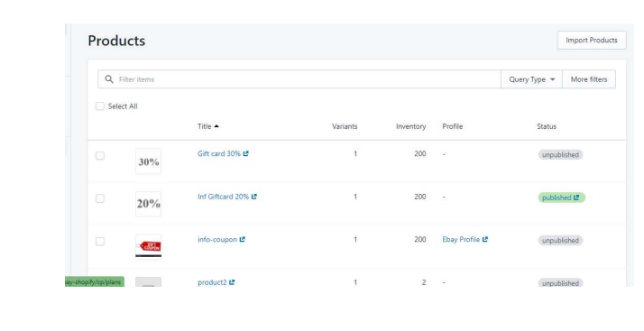
Task: Open the Inf Giftcard 20% product link
Action: click(x=223, y=197)
